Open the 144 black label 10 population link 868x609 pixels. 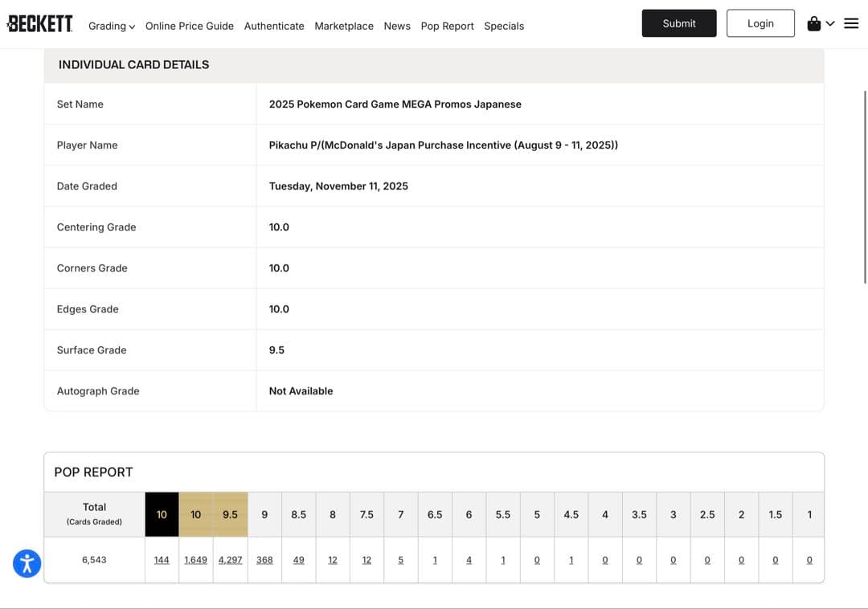point(162,560)
